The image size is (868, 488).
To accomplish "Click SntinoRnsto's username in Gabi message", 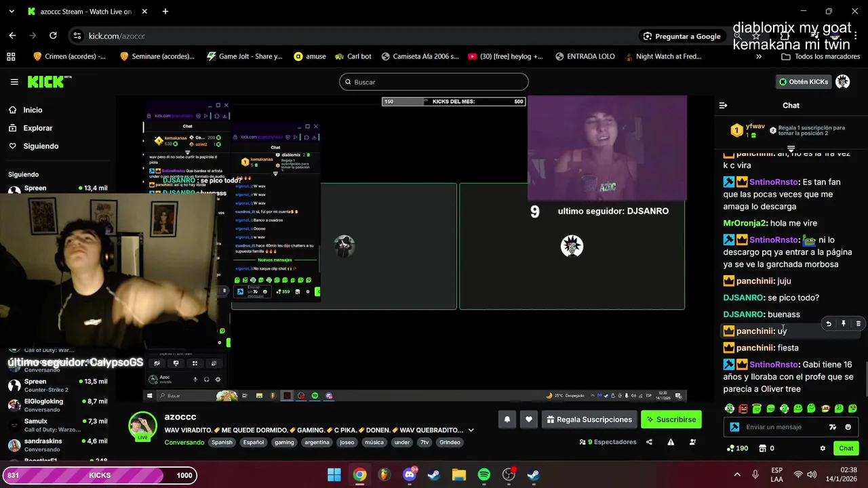I will [x=774, y=365].
